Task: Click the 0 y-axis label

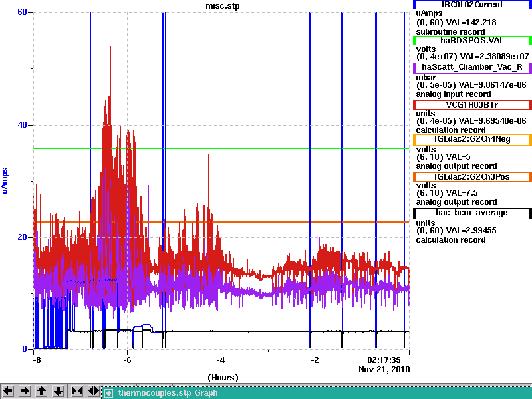Action: pos(25,348)
